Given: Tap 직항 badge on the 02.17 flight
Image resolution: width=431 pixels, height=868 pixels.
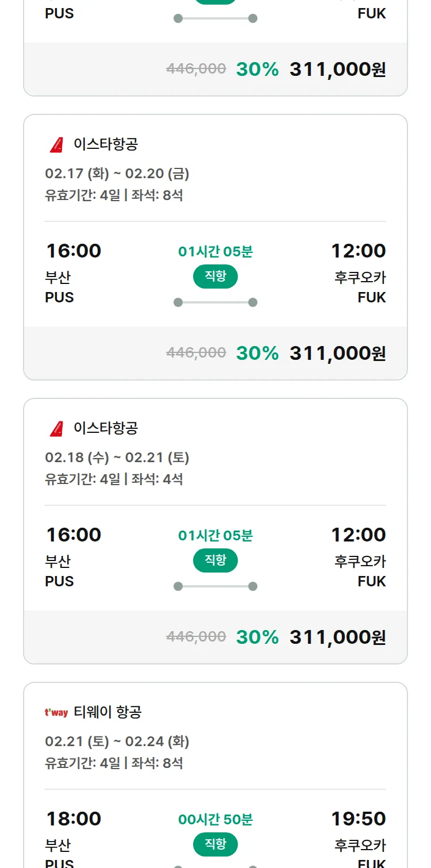Looking at the screenshot, I should [x=215, y=276].
